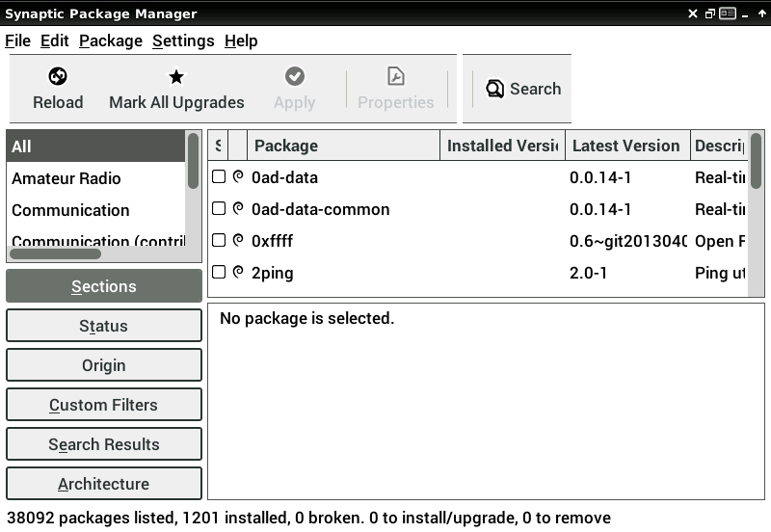Image resolution: width=771 pixels, height=532 pixels.
Task: Open the Search tool
Action: [523, 89]
